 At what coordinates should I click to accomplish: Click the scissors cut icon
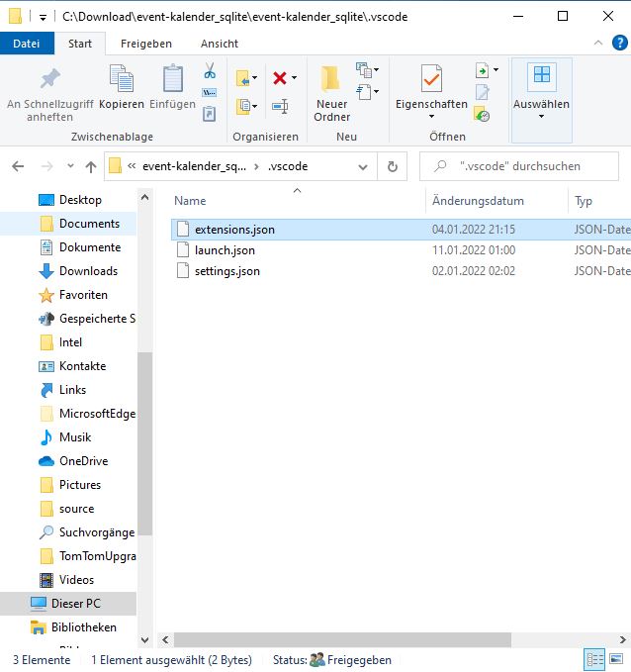click(x=210, y=71)
